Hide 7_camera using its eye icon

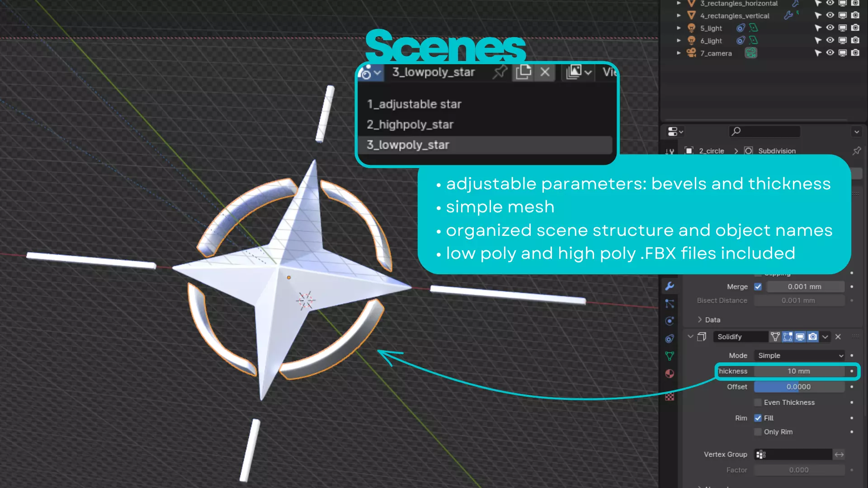[830, 53]
